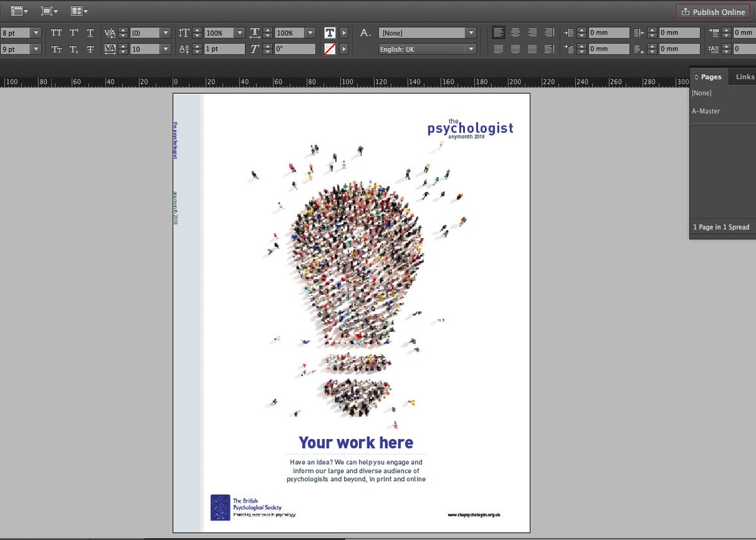Image resolution: width=756 pixels, height=540 pixels.
Task: Click the Stroke none swatch
Action: pos(329,49)
